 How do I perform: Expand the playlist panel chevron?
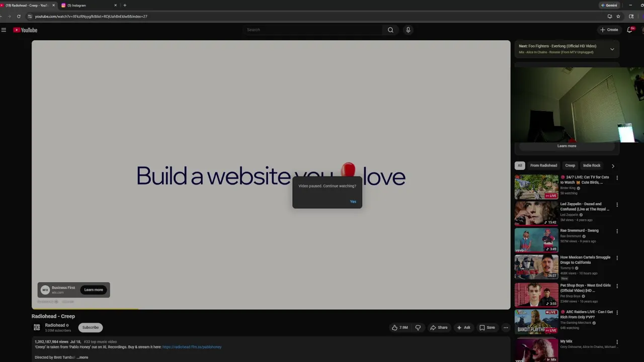tap(612, 49)
